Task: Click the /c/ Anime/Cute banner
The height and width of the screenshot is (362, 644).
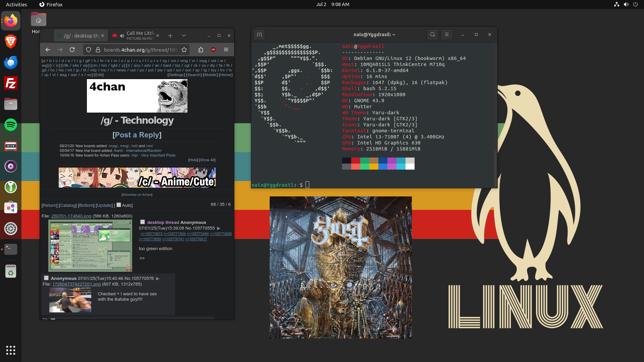Action: pyautogui.click(x=137, y=178)
